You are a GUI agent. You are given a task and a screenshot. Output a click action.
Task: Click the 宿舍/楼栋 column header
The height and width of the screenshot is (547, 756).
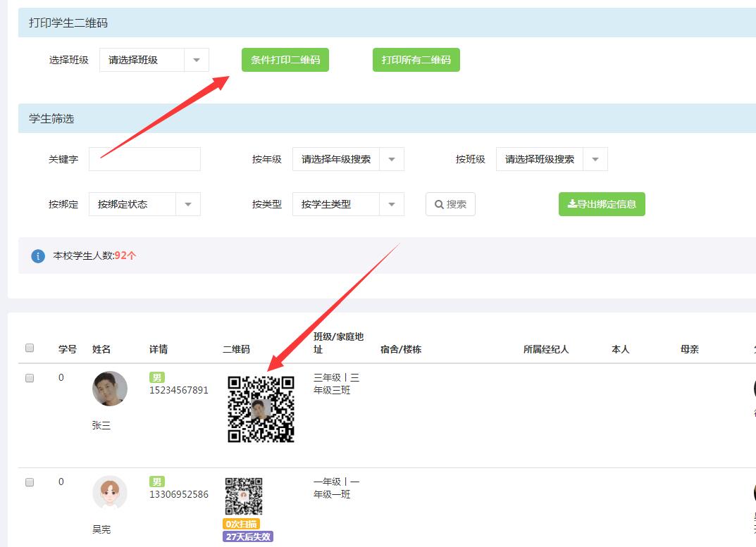coord(401,349)
